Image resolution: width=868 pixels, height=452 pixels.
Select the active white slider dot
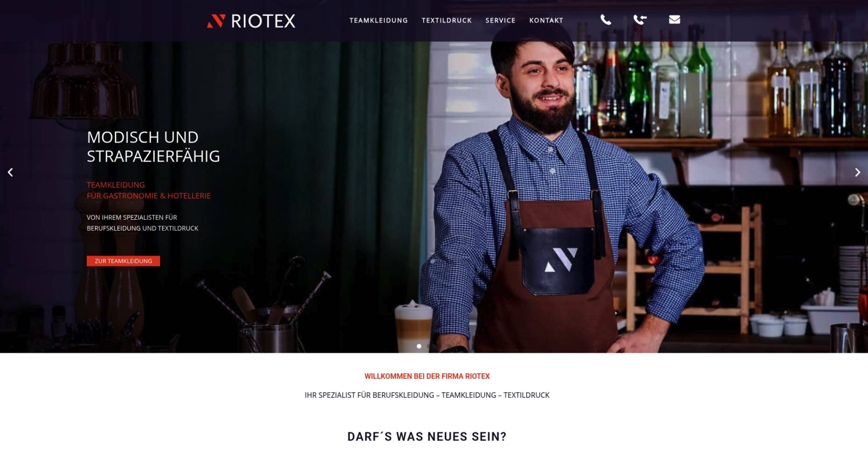coord(419,346)
